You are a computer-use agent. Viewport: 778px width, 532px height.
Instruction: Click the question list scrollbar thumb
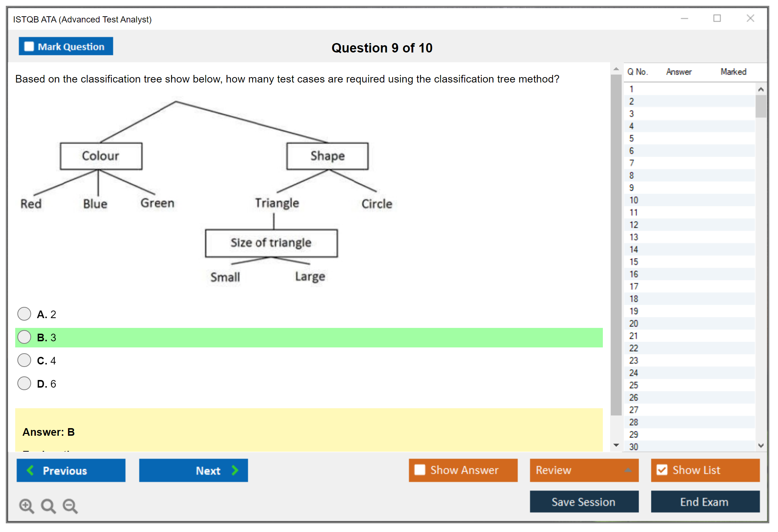(761, 106)
